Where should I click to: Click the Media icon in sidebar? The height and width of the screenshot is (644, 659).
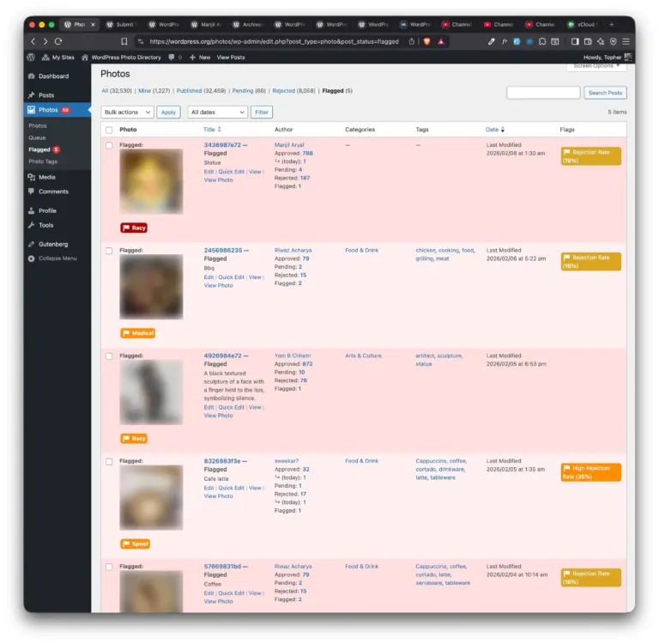(32, 177)
